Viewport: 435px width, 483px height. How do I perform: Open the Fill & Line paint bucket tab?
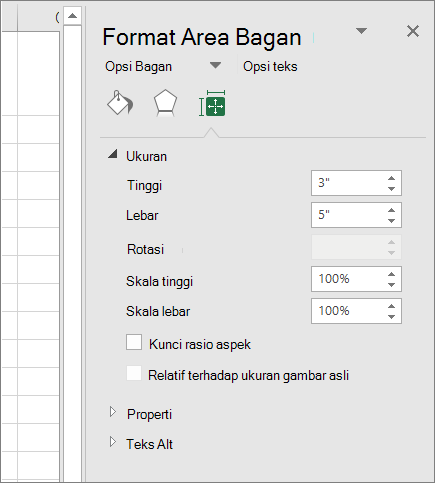coord(120,103)
